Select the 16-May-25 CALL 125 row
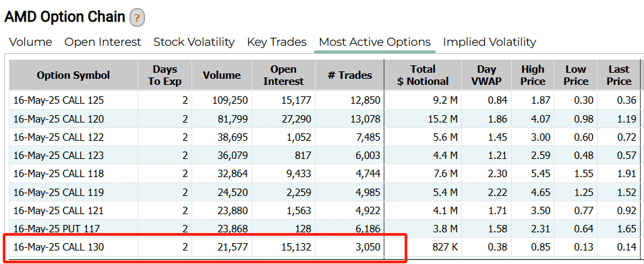This screenshot has width=644, height=264. pyautogui.click(x=324, y=100)
